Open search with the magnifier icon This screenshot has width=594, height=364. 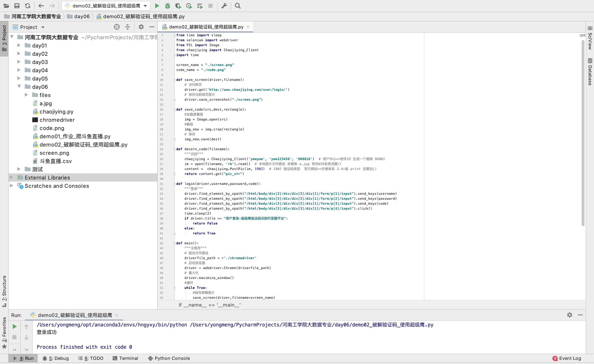click(237, 6)
